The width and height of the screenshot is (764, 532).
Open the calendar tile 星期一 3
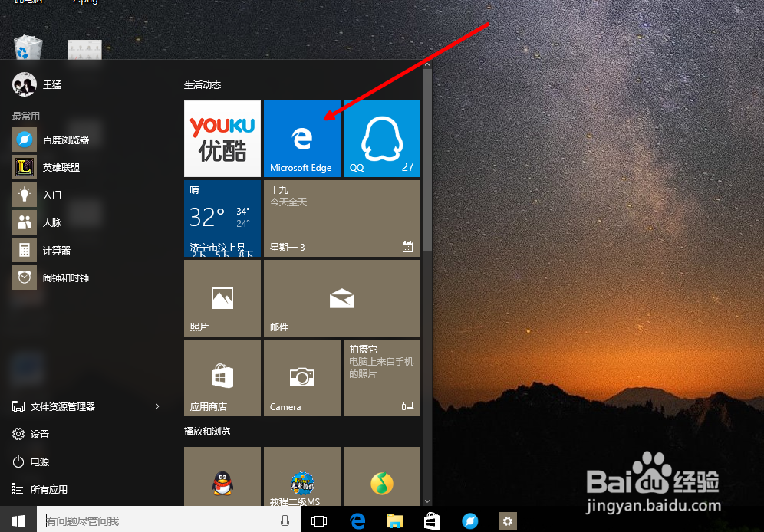342,218
